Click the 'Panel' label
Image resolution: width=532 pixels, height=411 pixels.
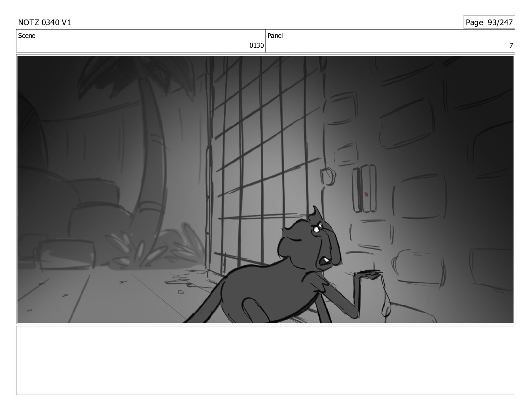pyautogui.click(x=275, y=36)
